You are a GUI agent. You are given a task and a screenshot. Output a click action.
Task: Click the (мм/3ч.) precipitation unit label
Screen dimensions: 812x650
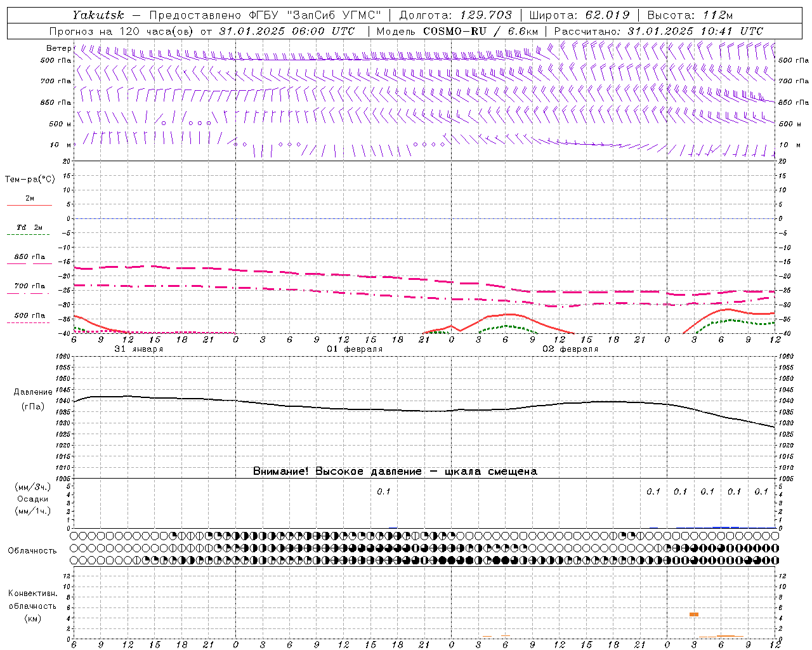tap(33, 487)
